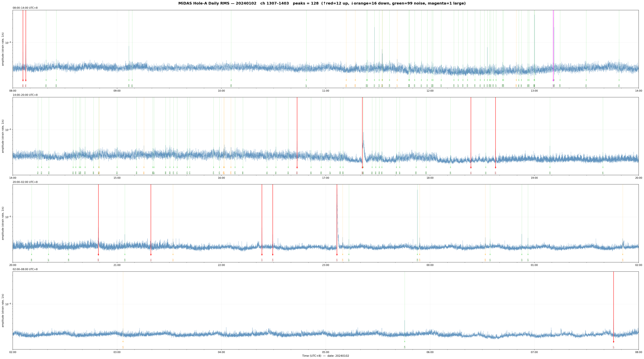Click the red peak marker labeled 103
Viewport: 644px width, 359px height.
[496, 167]
